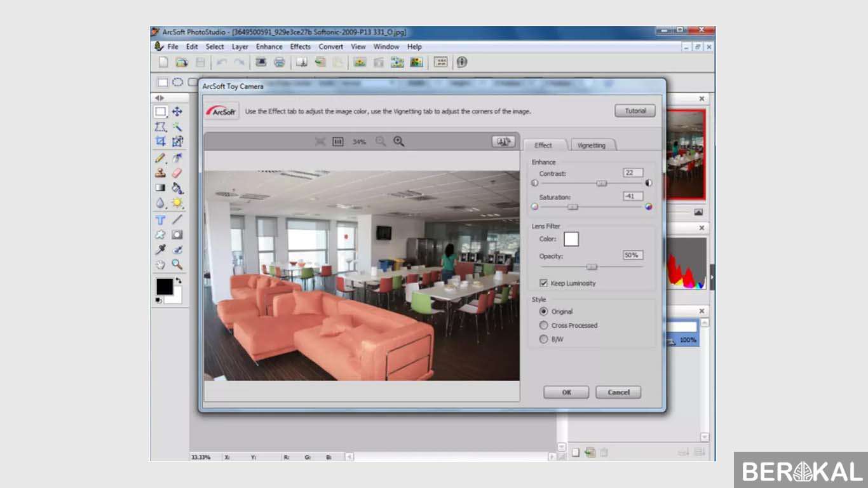This screenshot has width=868, height=488.
Task: Select the Zoom magnifier tool in tool palette
Action: (177, 264)
